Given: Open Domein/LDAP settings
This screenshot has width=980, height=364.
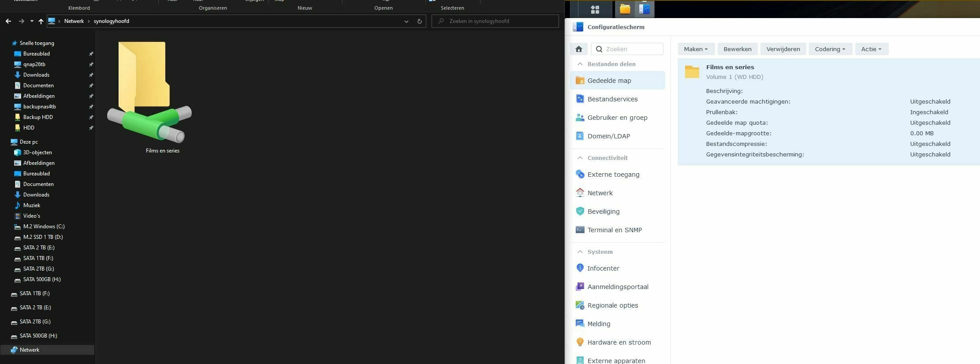Looking at the screenshot, I should 618,136.
